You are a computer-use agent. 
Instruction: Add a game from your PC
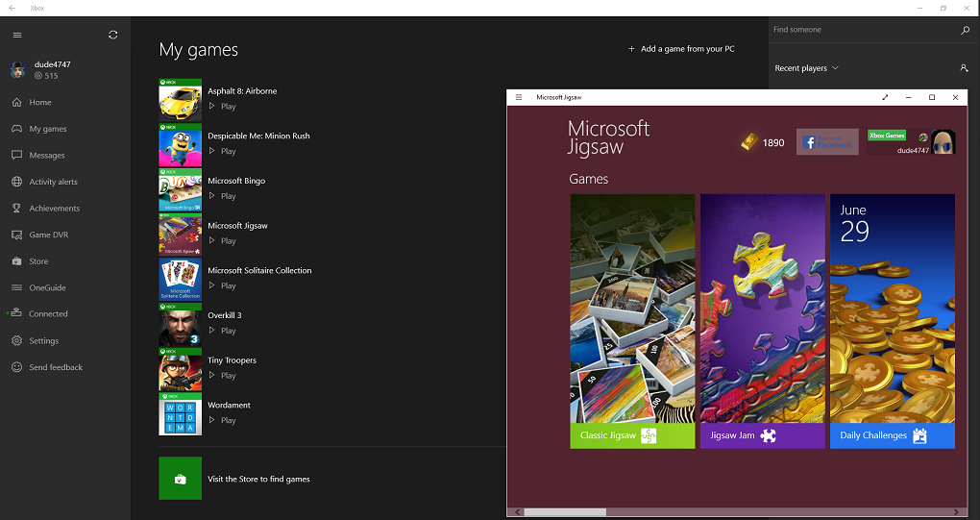pos(681,49)
